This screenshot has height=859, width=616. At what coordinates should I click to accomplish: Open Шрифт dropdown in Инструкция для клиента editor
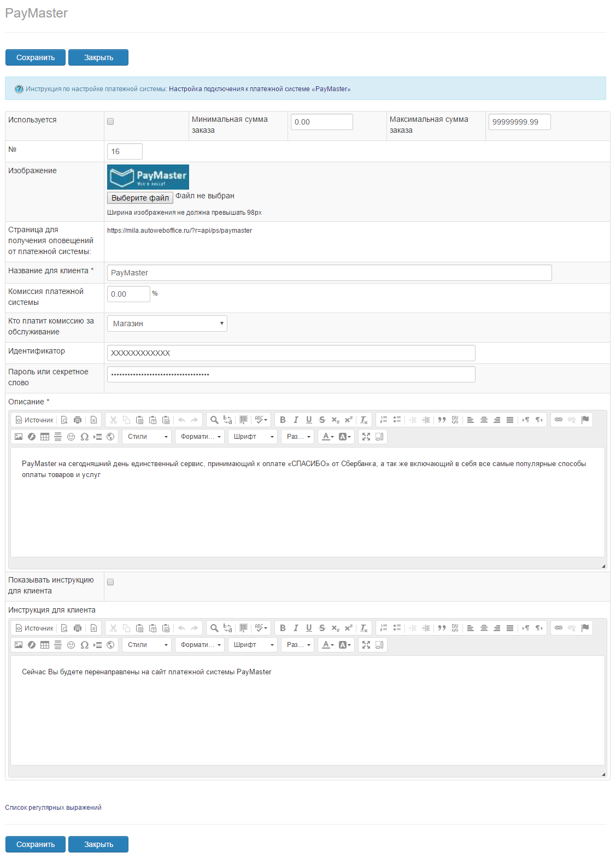[253, 645]
